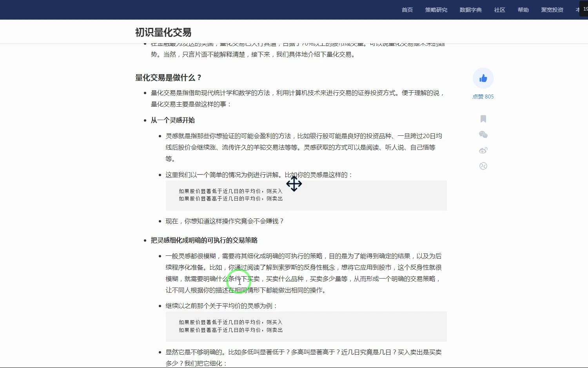Click the paragraph starting 一般灵感都很模糊
The height and width of the screenshot is (368, 588).
tap(304, 273)
